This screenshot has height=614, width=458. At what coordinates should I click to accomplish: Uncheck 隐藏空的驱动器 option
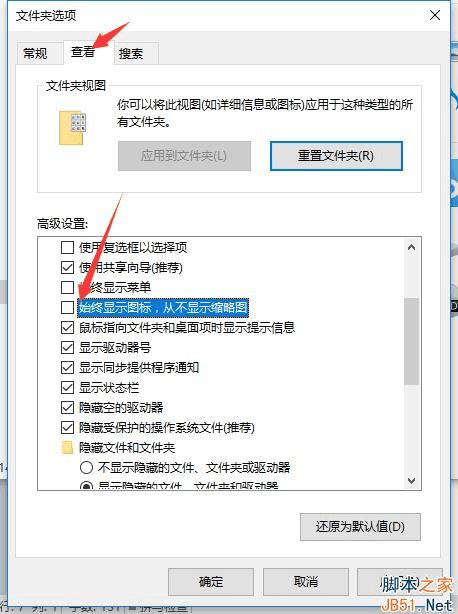pos(67,408)
